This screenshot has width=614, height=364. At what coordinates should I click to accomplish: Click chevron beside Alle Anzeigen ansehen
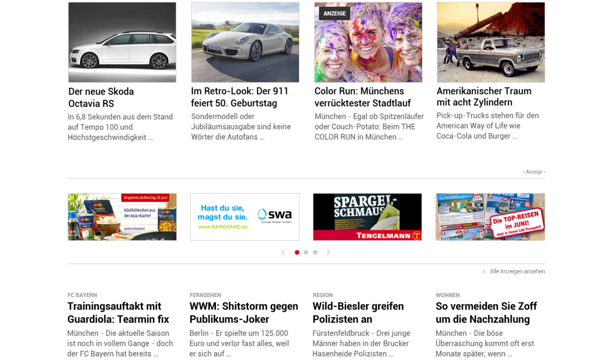[x=484, y=272]
